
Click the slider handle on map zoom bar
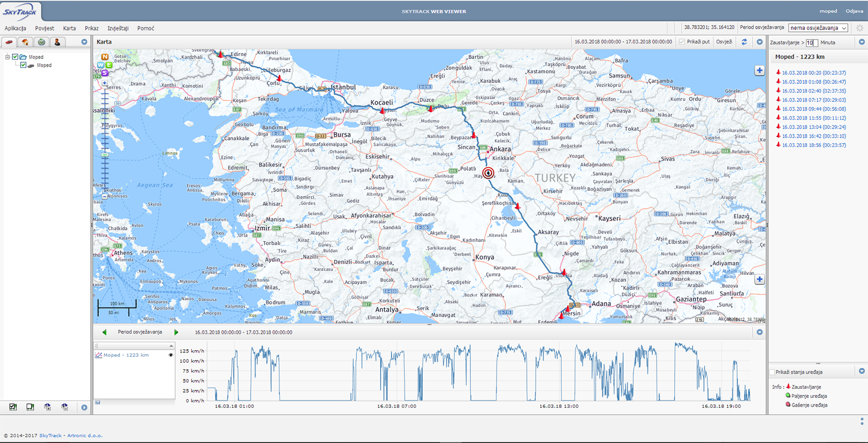click(x=105, y=156)
